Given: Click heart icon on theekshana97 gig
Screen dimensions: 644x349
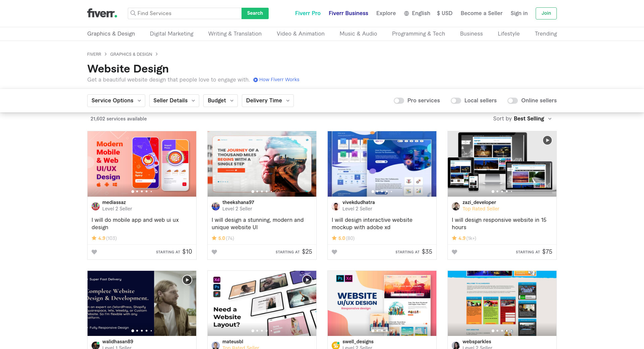Looking at the screenshot, I should coord(214,252).
